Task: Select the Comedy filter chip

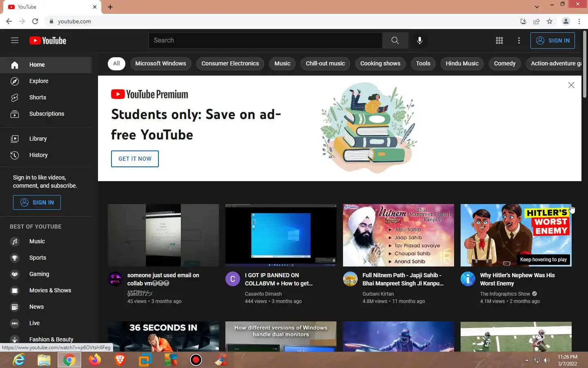Action: click(505, 63)
